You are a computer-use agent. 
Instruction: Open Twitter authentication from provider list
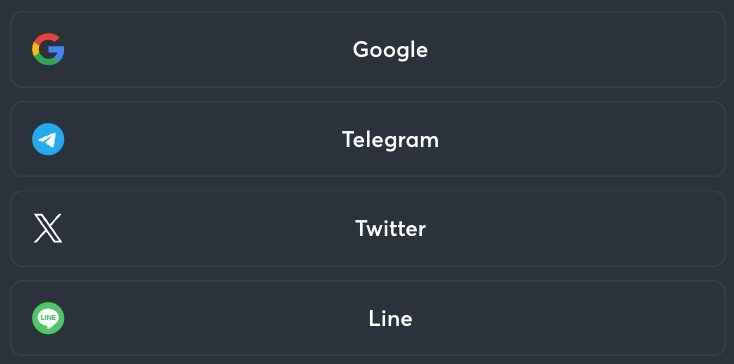point(368,228)
